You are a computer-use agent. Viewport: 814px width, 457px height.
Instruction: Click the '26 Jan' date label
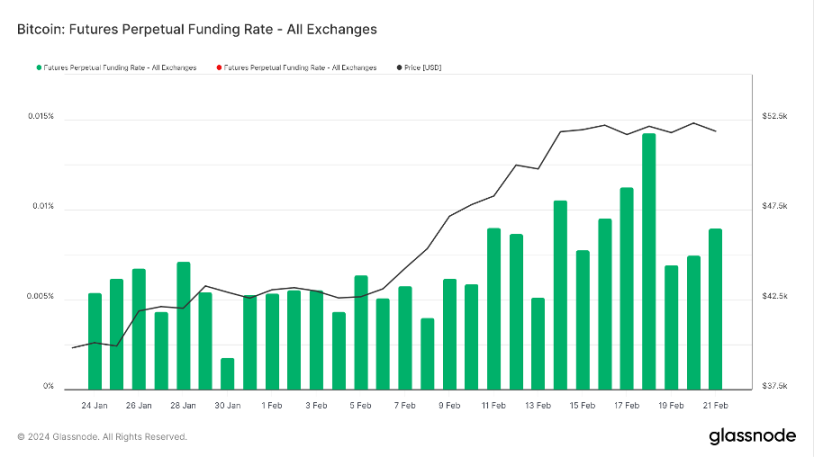[x=139, y=406]
